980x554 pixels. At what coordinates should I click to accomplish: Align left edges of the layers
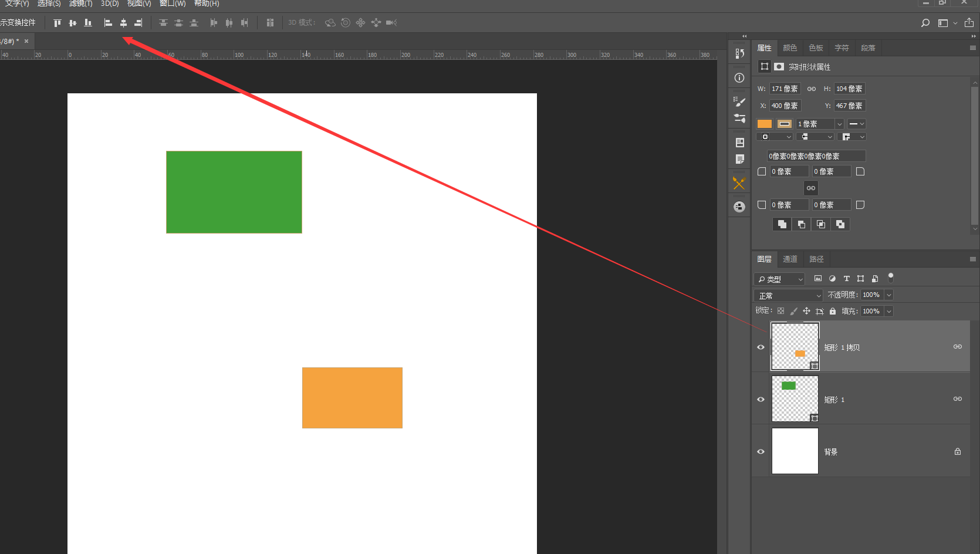tap(108, 23)
